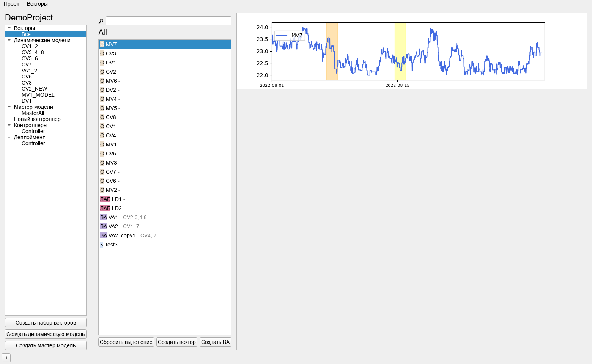Image resolution: width=592 pixels, height=364 pixels.
Task: Select the CV3 vector row
Action: 165,53
